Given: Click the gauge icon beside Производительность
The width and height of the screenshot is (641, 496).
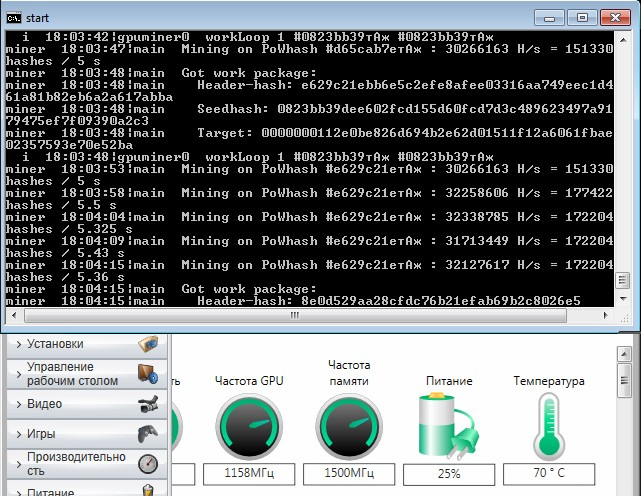Looking at the screenshot, I should 147,463.
